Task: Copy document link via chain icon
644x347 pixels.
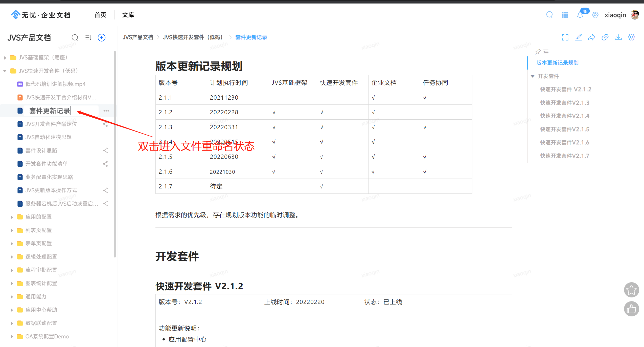Action: [x=605, y=37]
